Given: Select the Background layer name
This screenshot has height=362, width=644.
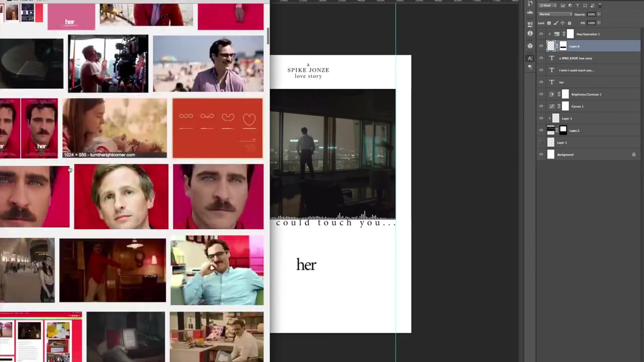Looking at the screenshot, I should coord(565,154).
